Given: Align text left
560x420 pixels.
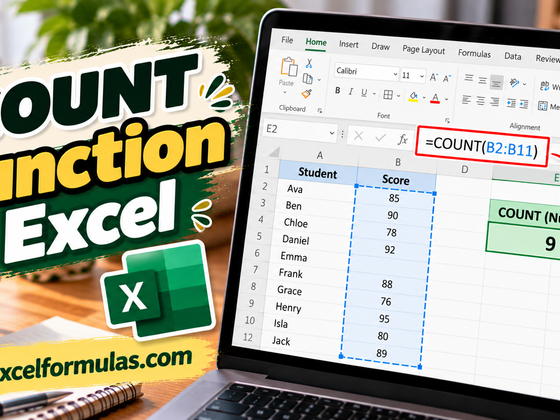Looking at the screenshot, I should point(466,100).
